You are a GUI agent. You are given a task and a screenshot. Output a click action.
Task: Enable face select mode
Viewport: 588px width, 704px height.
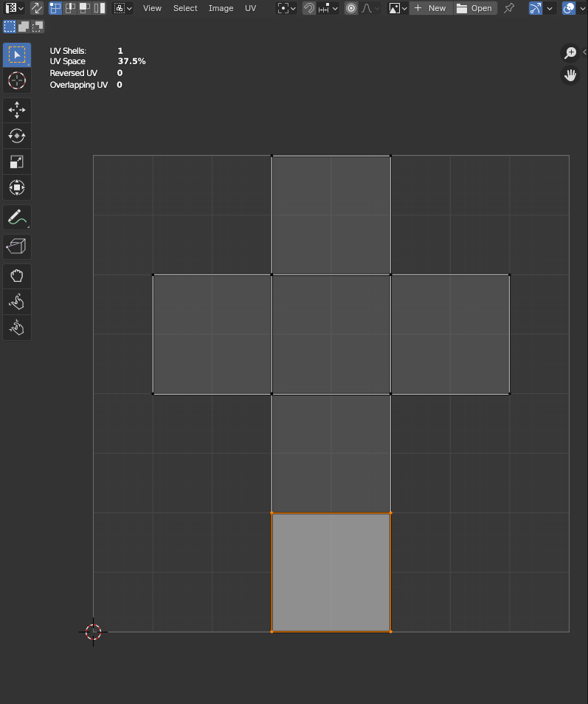(x=84, y=8)
